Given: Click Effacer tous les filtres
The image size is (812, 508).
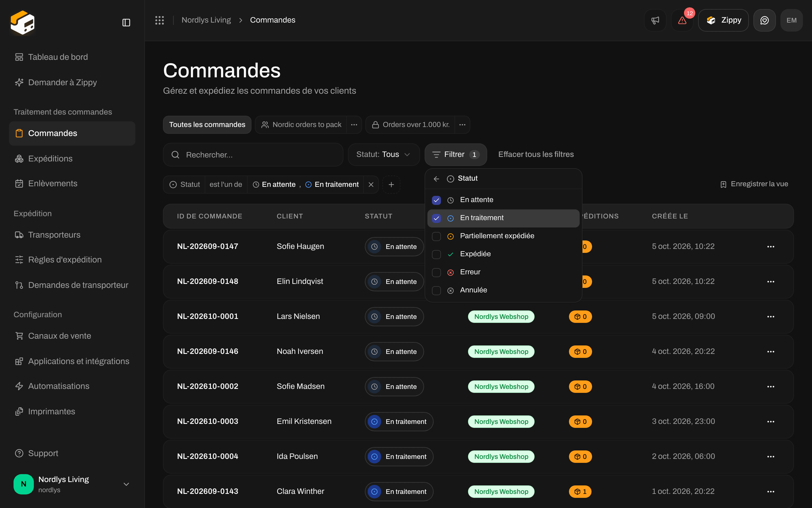Looking at the screenshot, I should [x=536, y=155].
